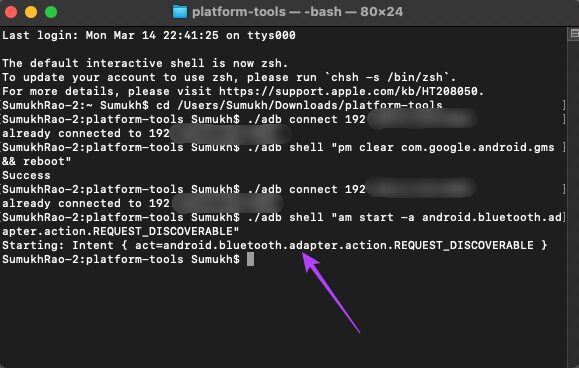Click the blinking cursor block at prompt
Screen dimensions: 579x368
pos(250,259)
